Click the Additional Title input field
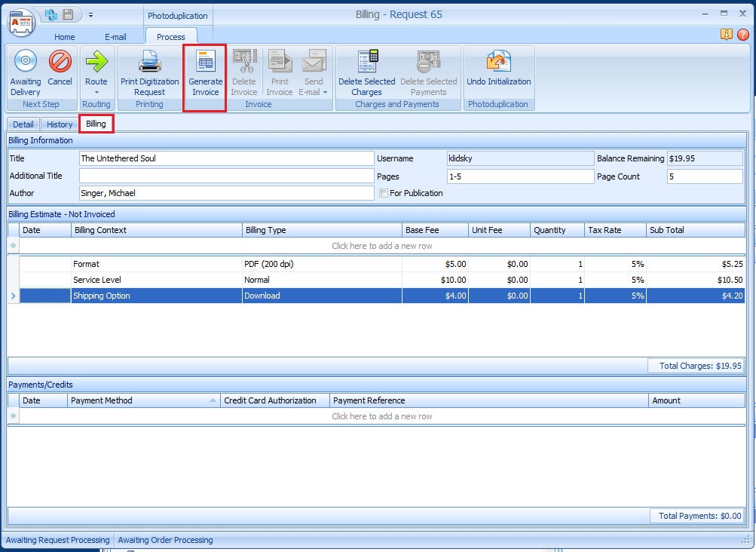756x552 pixels. [x=226, y=176]
